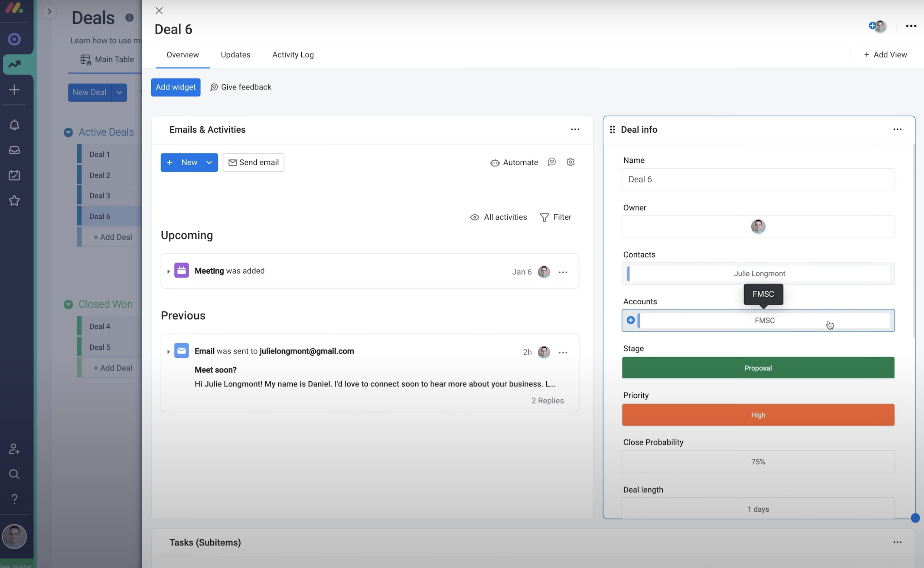The width and height of the screenshot is (924, 568).
Task: Open the favorites star icon
Action: point(14,201)
